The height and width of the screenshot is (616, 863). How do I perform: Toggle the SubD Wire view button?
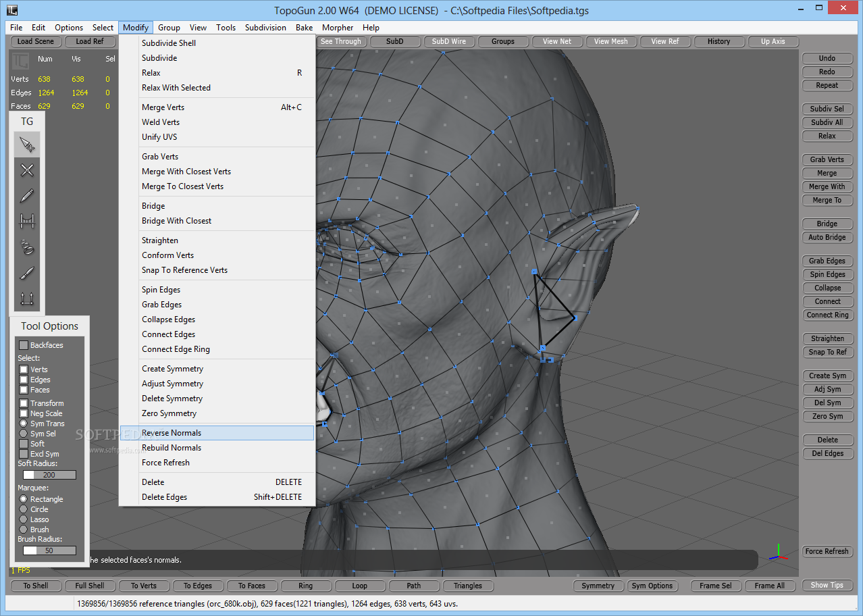point(449,41)
